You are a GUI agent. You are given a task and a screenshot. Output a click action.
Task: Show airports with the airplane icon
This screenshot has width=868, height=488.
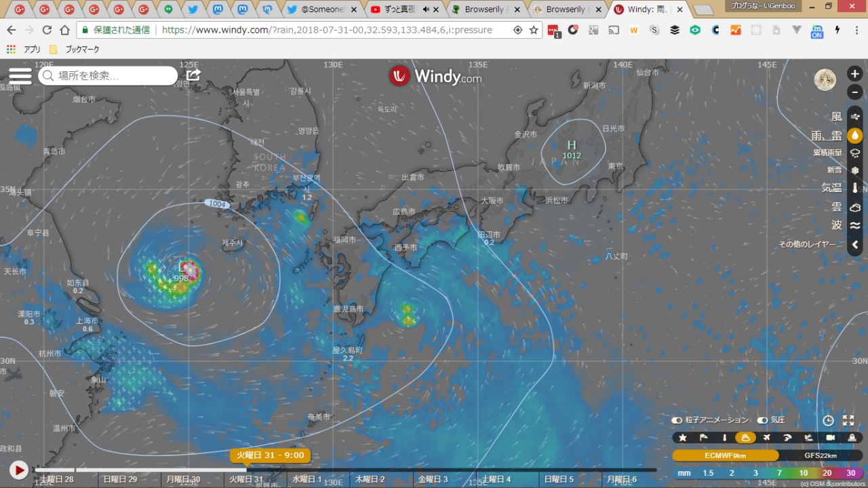click(766, 438)
